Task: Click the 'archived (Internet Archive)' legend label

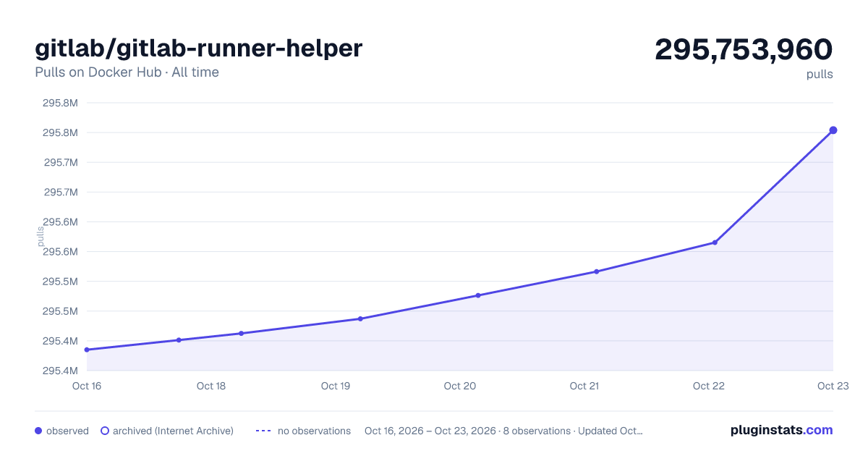Action: (x=173, y=431)
